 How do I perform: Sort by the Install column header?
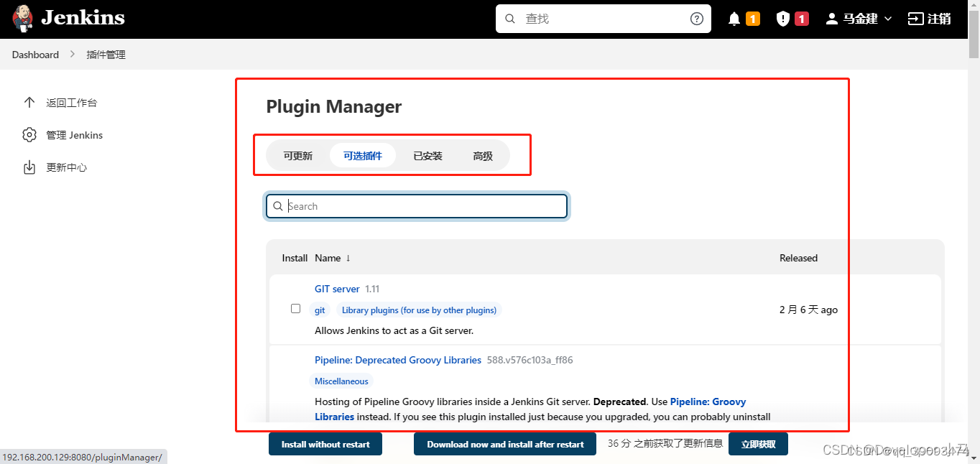tap(295, 258)
